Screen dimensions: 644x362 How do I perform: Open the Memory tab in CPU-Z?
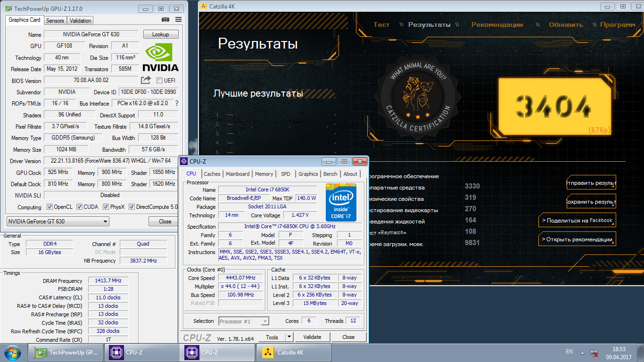click(x=264, y=174)
